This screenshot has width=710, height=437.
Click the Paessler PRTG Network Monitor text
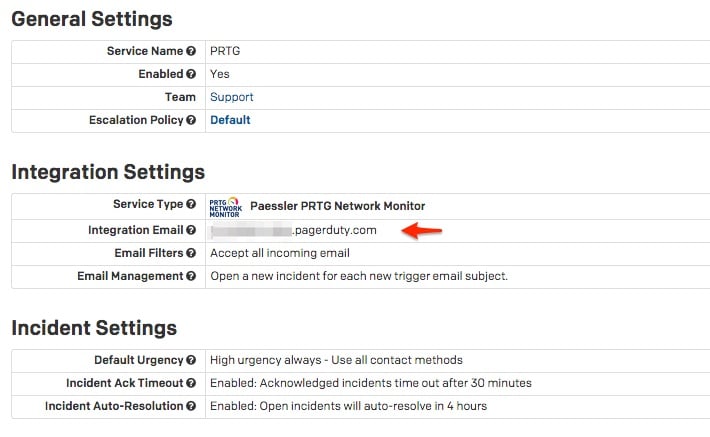337,206
